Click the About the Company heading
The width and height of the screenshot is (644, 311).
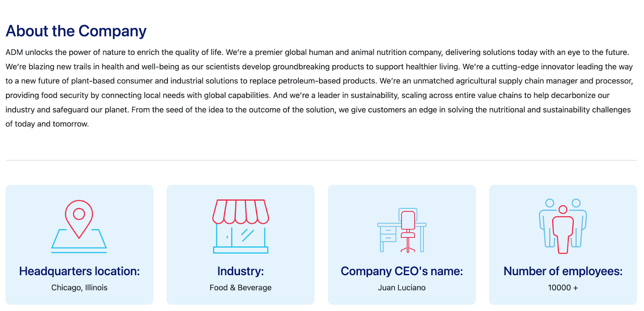[x=76, y=31]
